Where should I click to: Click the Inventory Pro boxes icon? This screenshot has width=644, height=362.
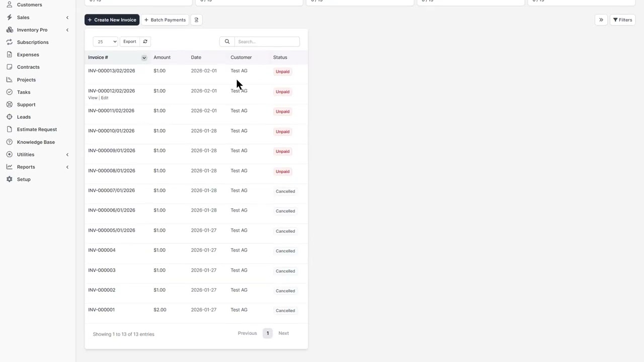[9, 30]
